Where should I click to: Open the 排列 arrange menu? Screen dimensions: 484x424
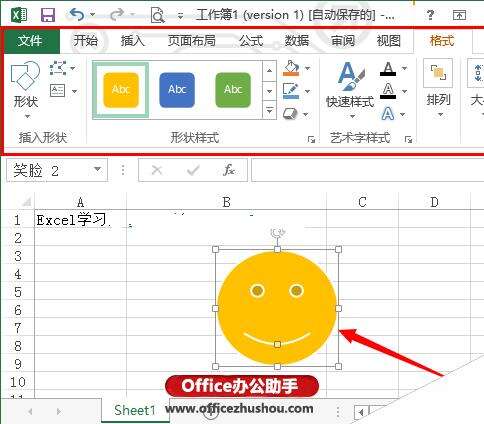pos(438,89)
